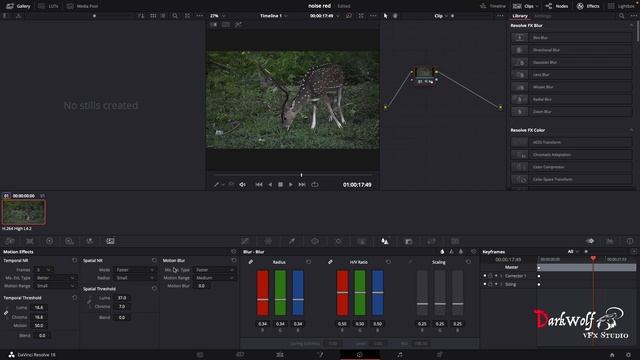Image resolution: width=640 pixels, height=360 pixels.
Task: Toggle the Nodes panel
Action: tap(557, 6)
